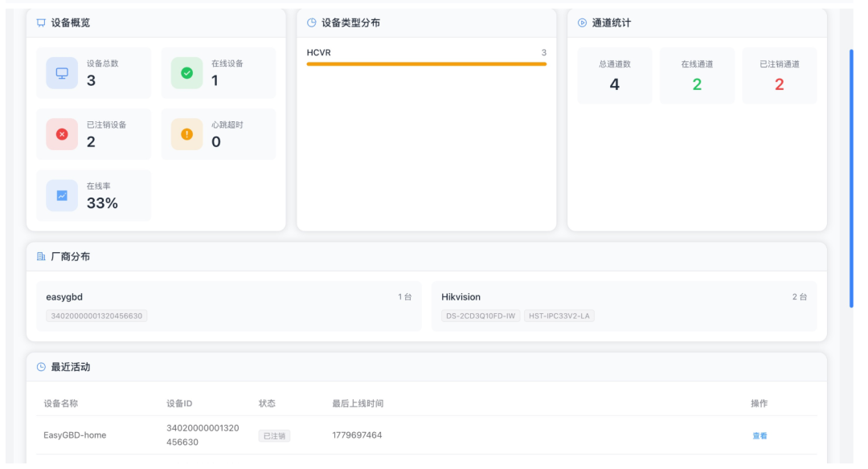Click the play-circle icon next to 通道统计
The width and height of the screenshot is (868, 469).
[583, 22]
